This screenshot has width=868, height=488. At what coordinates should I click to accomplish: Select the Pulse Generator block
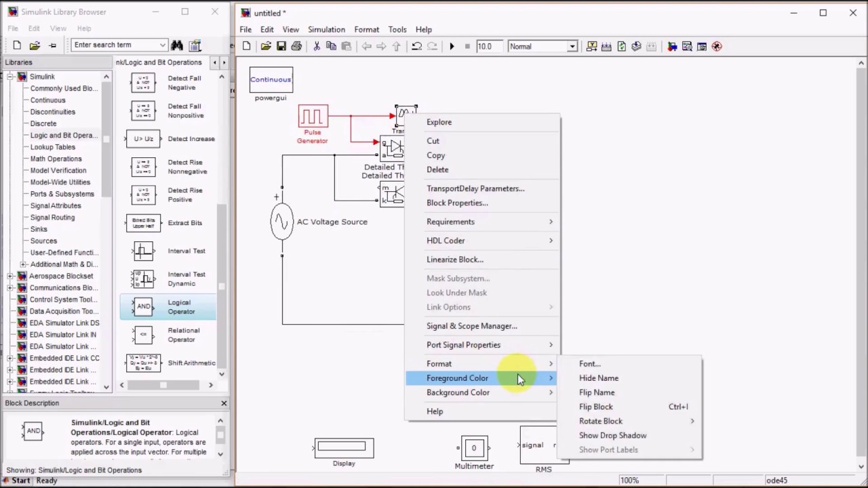[313, 117]
